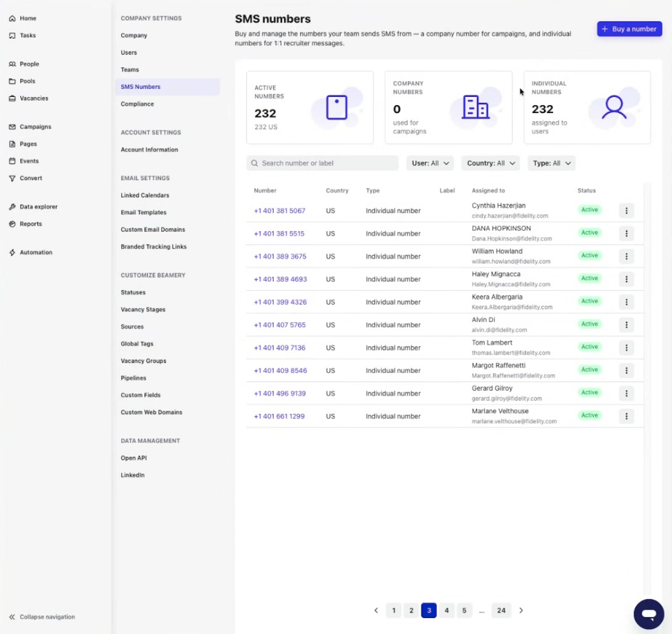Click the Data explorer wrench icon
672x634 pixels.
click(x=12, y=206)
